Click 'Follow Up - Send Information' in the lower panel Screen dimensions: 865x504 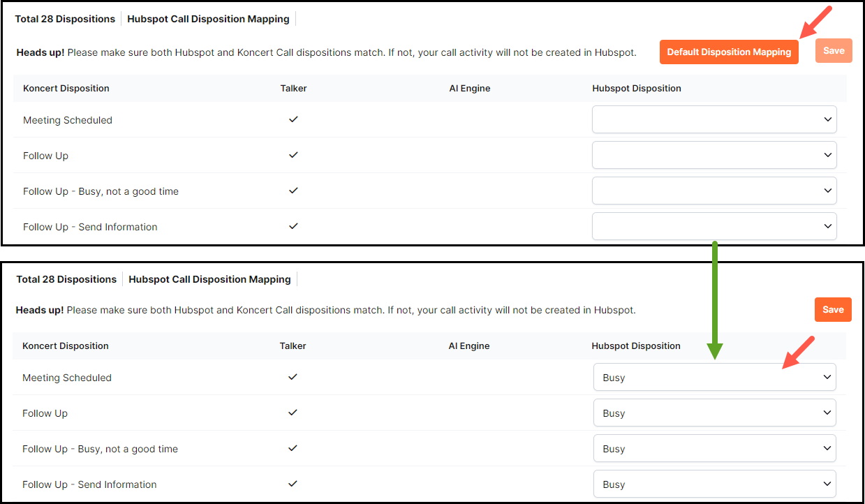click(89, 484)
